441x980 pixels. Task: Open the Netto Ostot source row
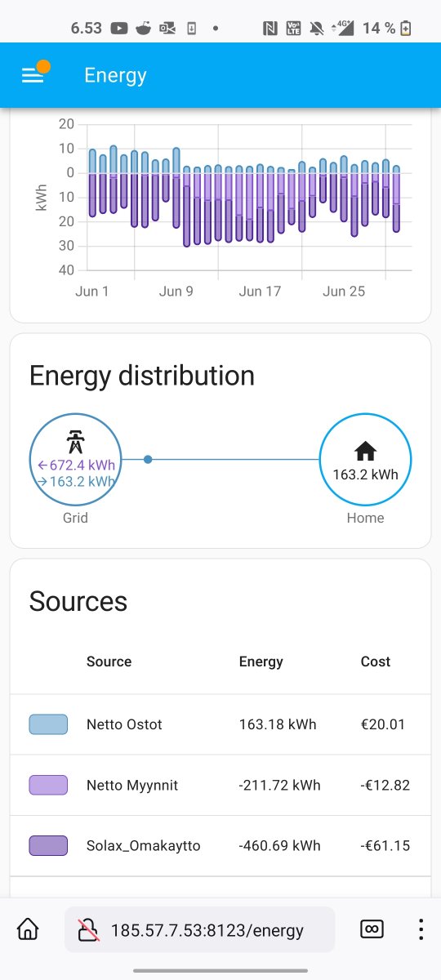click(220, 724)
